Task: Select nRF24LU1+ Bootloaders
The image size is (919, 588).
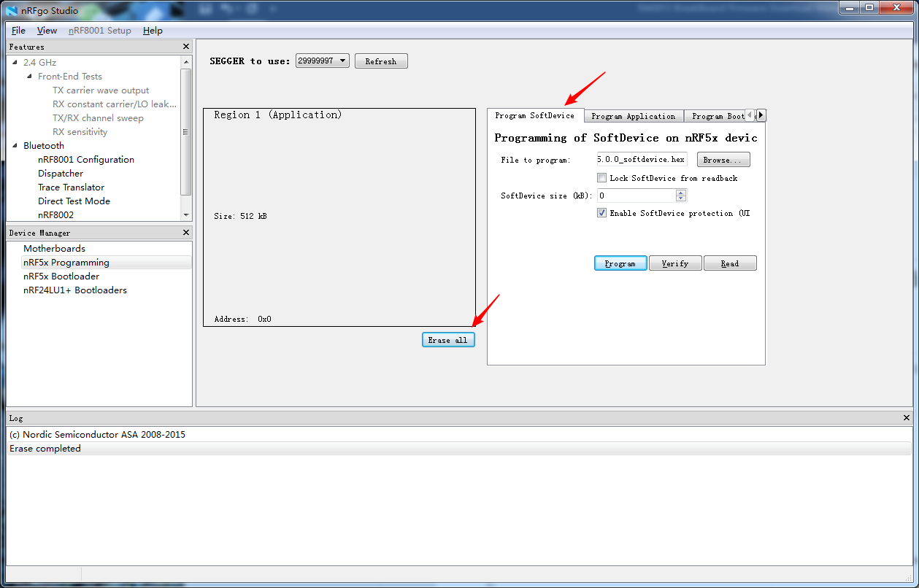Action: click(x=74, y=290)
